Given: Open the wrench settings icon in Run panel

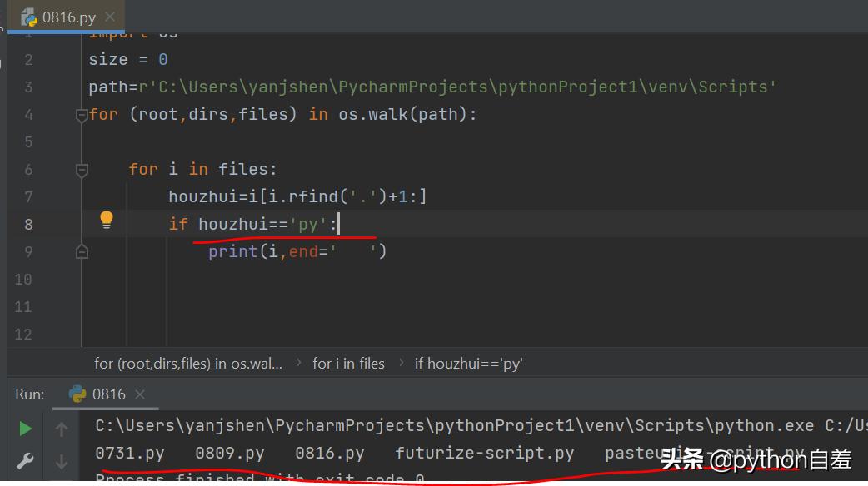Looking at the screenshot, I should [x=26, y=460].
